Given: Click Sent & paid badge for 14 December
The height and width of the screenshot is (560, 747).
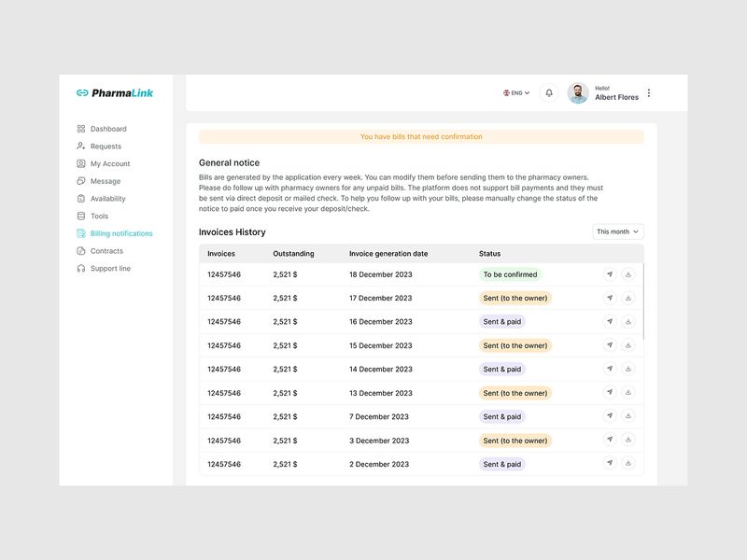Looking at the screenshot, I should 502,369.
